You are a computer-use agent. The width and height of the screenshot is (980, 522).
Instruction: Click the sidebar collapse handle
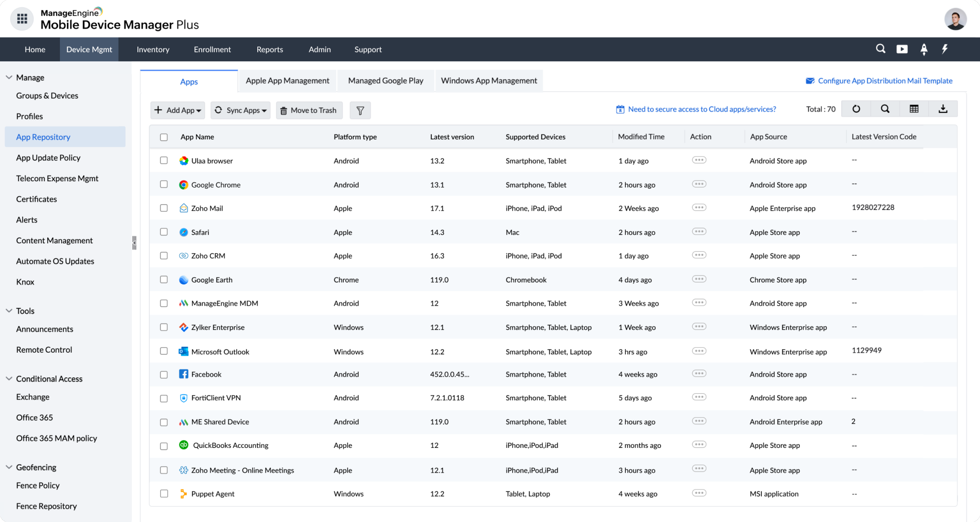pos(134,243)
